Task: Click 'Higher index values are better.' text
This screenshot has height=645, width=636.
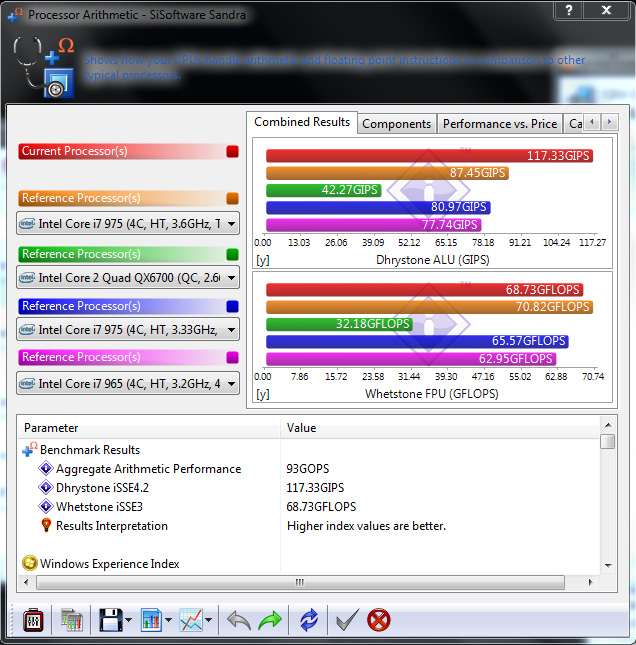Action: (x=366, y=526)
